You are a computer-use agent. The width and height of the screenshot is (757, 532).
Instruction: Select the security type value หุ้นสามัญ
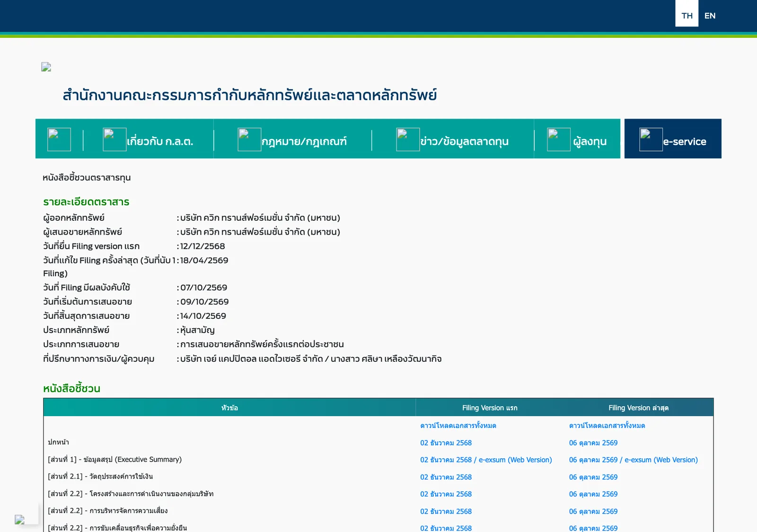pos(197,330)
